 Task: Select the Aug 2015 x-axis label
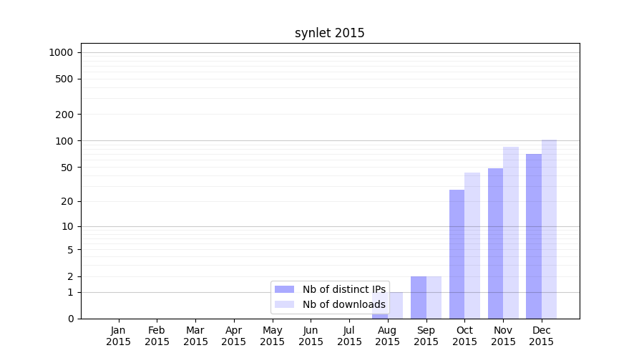coord(388,336)
